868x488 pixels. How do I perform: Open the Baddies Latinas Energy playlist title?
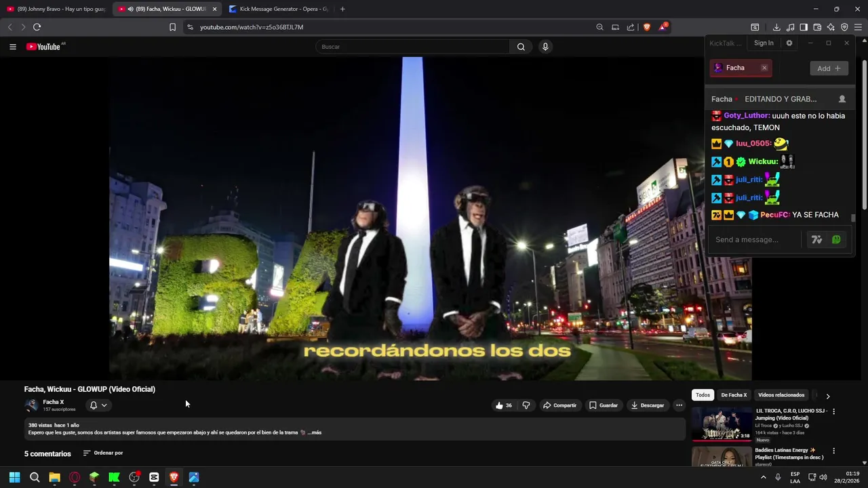tap(789, 453)
